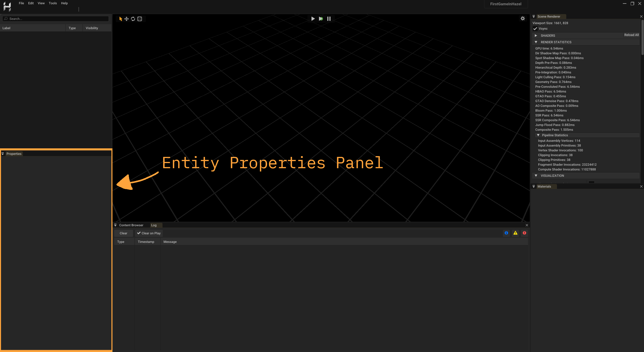The height and width of the screenshot is (352, 644).
Task: Expand the SHADERS section
Action: pyautogui.click(x=536, y=35)
